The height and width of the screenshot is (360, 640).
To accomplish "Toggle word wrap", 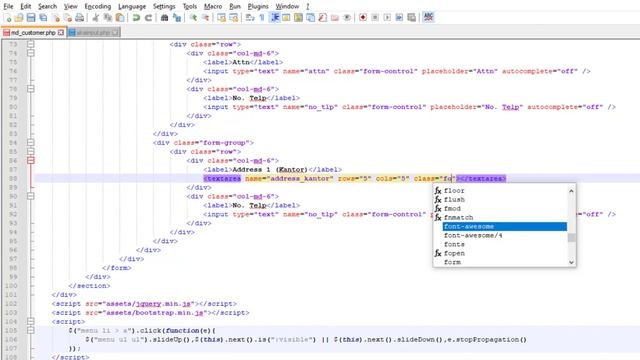I will click(250, 18).
